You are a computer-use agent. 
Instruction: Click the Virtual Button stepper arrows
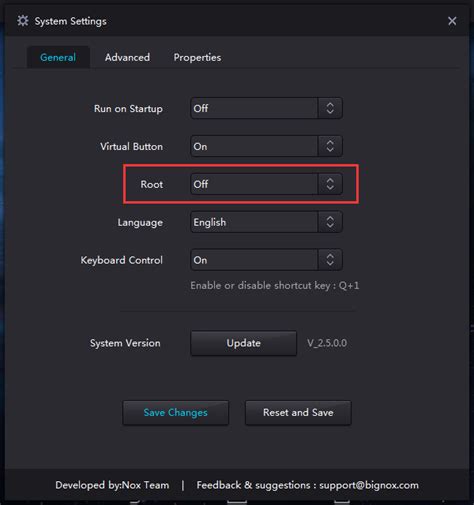tap(330, 146)
